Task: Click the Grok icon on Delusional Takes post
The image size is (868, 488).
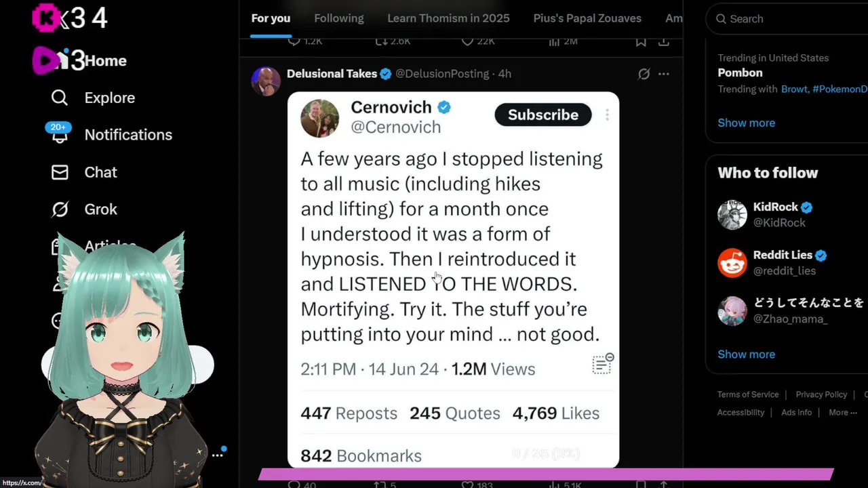Action: point(644,74)
